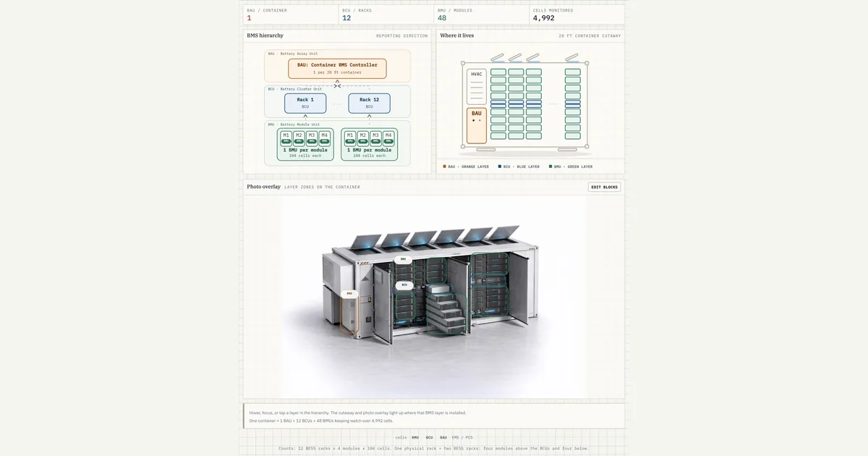This screenshot has width=868, height=456.
Task: Click the Edit Blocks button
Action: pyautogui.click(x=604, y=187)
